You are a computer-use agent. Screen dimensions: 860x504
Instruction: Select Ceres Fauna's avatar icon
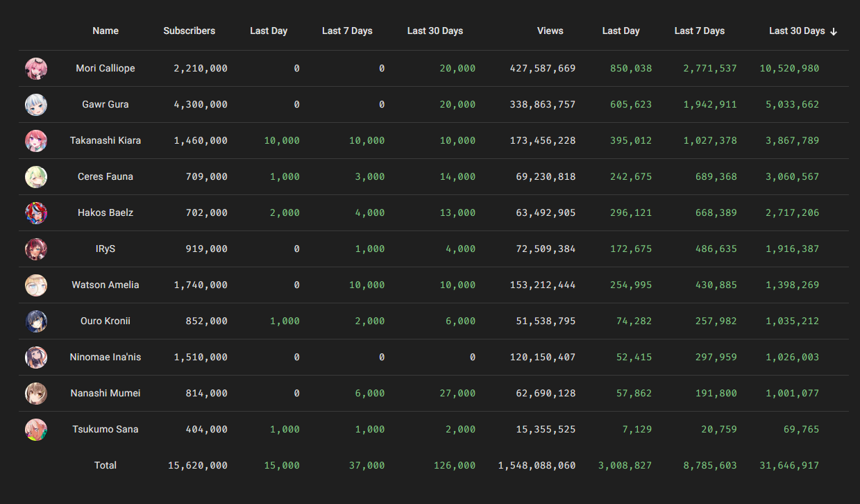click(36, 177)
